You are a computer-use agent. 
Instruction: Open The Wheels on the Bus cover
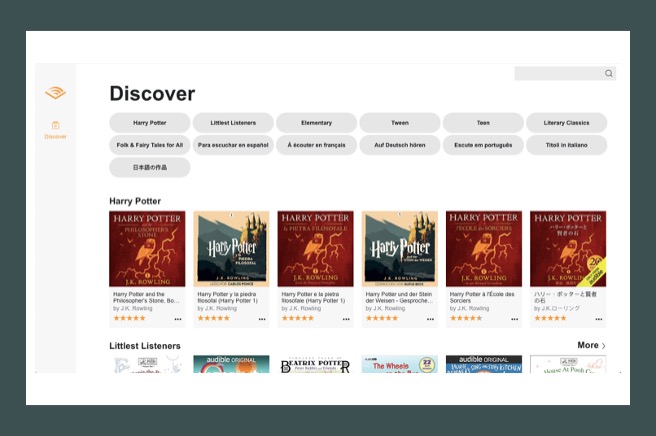pos(400,364)
